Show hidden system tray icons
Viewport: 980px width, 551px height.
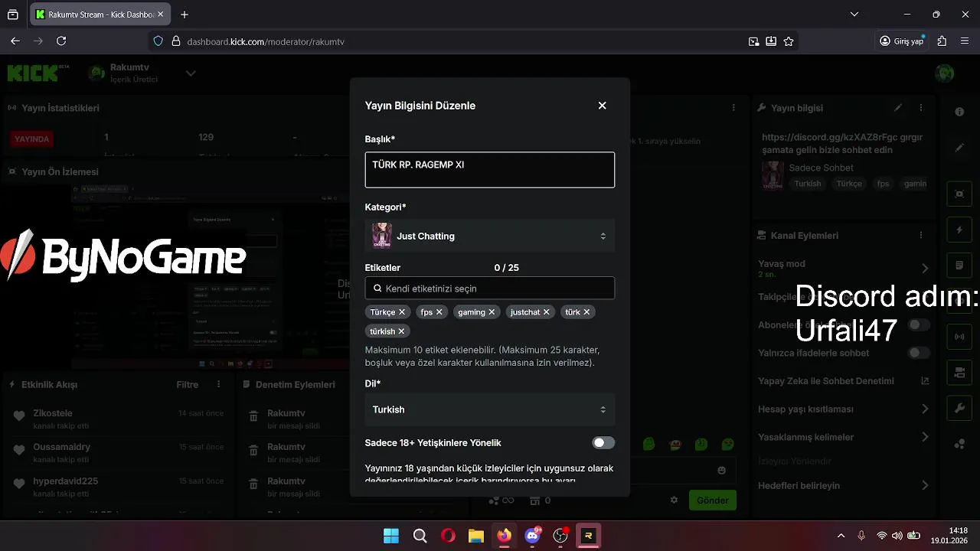click(x=841, y=536)
